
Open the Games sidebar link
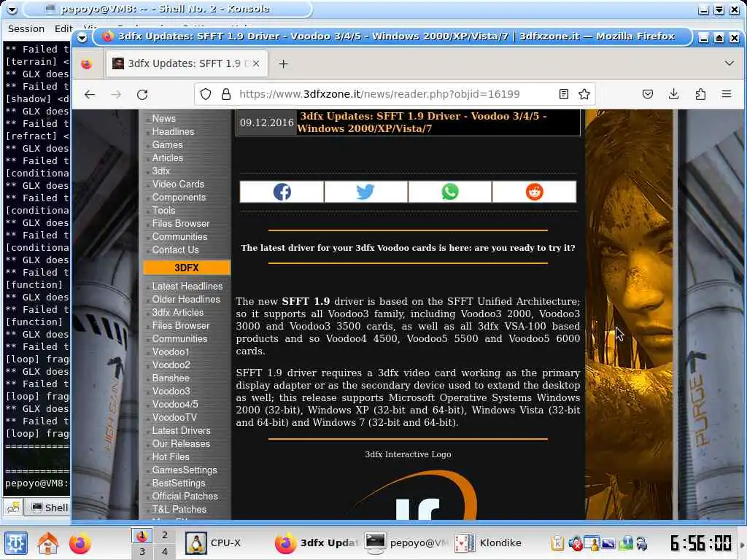point(167,145)
